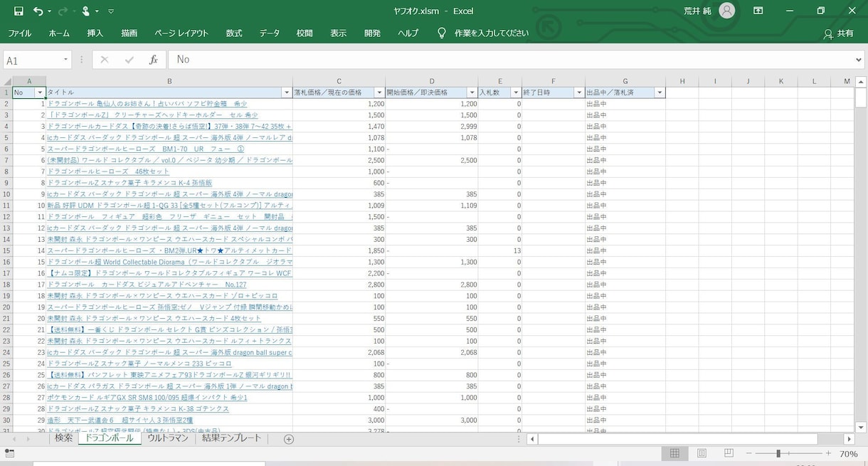This screenshot has height=466, width=868.
Task: Expand the formula bar with the chevron
Action: 859,60
